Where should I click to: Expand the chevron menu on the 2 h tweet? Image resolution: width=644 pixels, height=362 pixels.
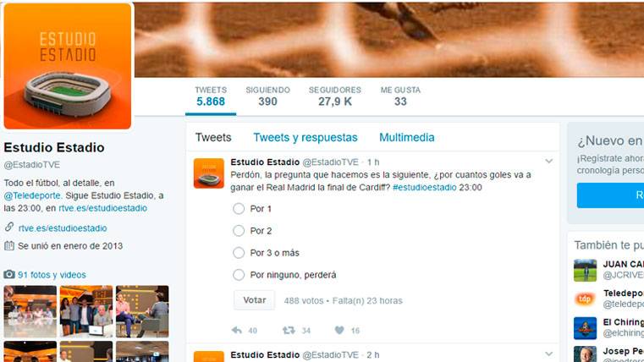[x=549, y=354]
